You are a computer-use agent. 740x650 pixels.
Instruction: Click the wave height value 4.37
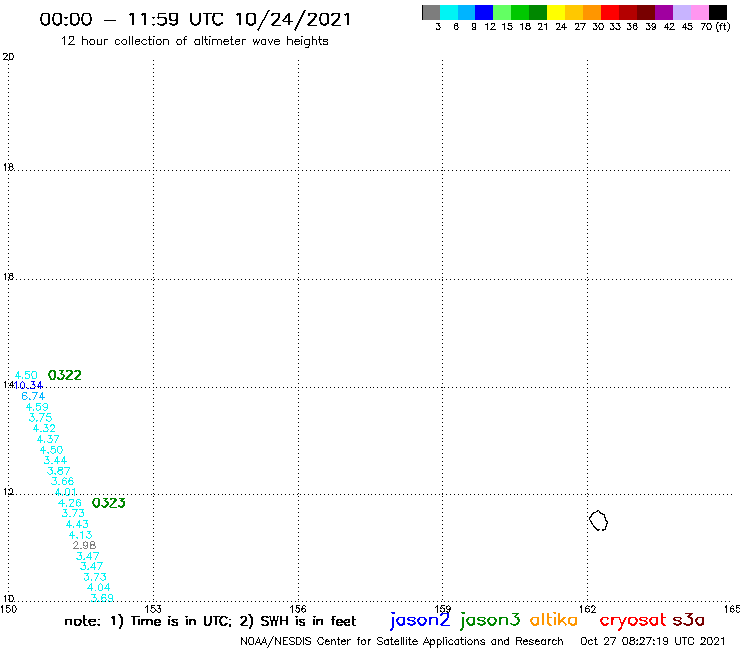point(48,439)
